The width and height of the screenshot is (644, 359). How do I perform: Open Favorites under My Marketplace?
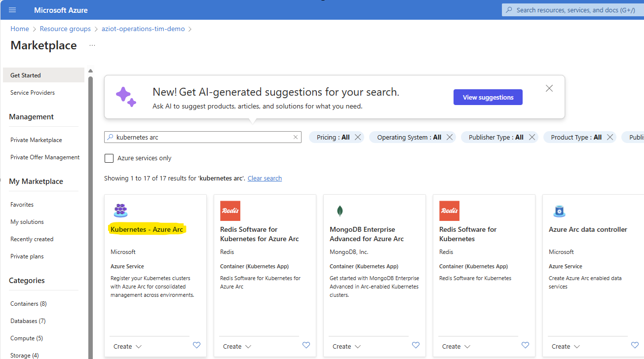22,205
